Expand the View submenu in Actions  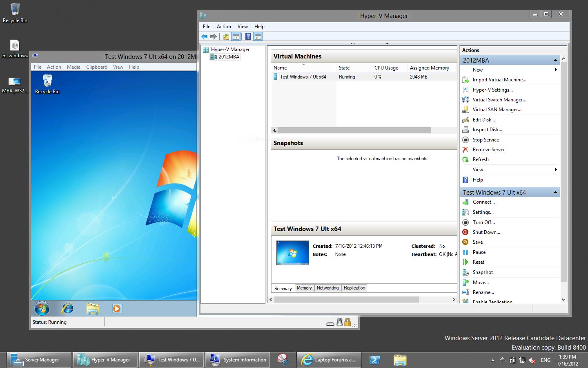click(556, 170)
